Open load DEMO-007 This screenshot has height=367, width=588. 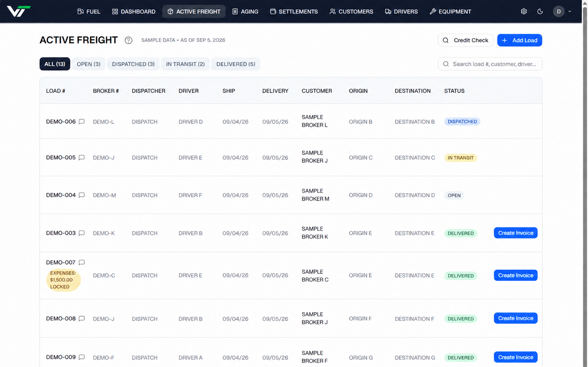pyautogui.click(x=61, y=262)
